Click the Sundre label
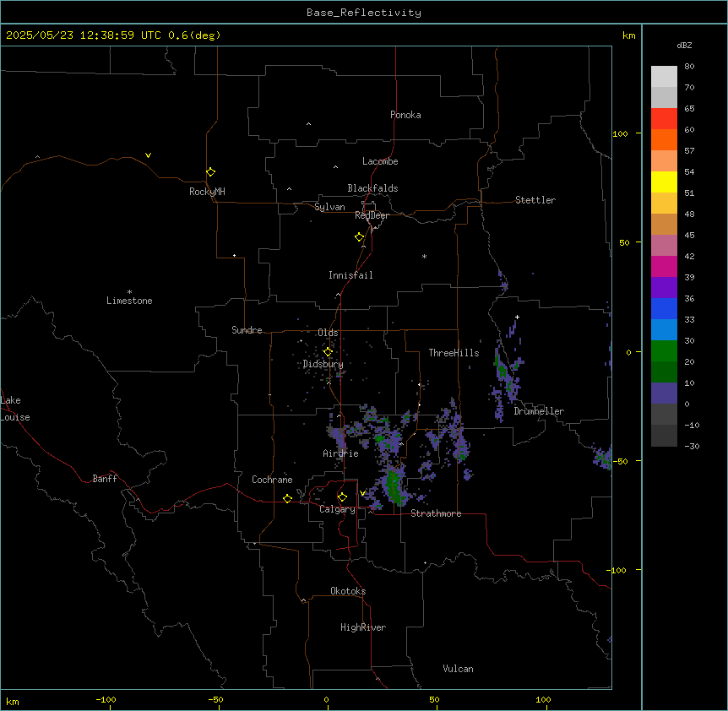Image resolution: width=728 pixels, height=711 pixels. coord(247,330)
